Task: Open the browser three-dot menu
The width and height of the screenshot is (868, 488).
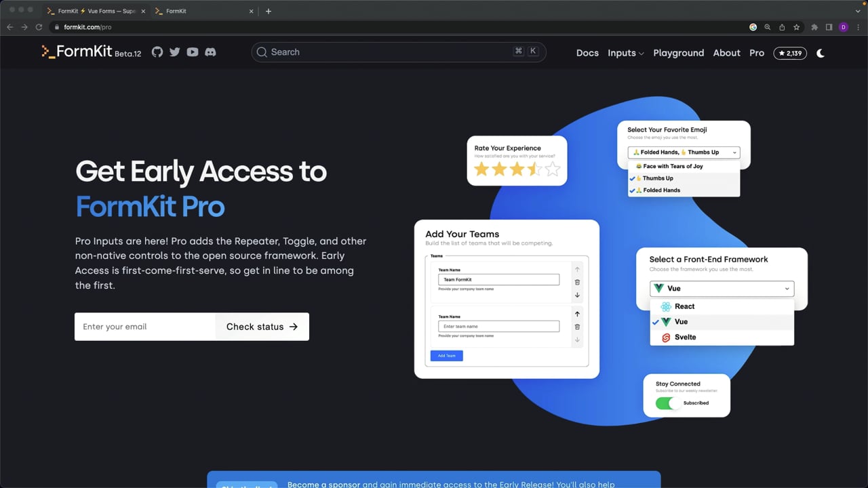Action: coord(859,27)
